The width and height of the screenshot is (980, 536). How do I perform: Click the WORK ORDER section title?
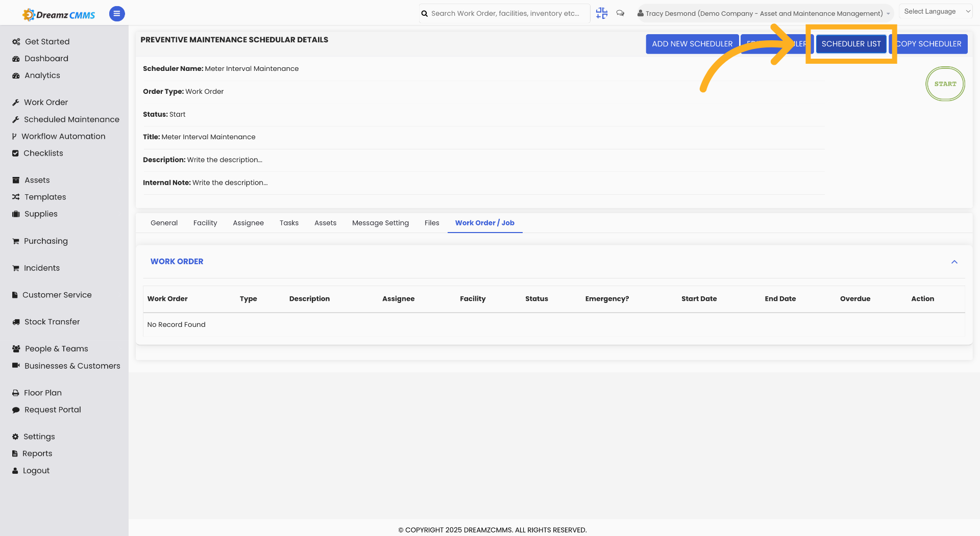tap(177, 262)
